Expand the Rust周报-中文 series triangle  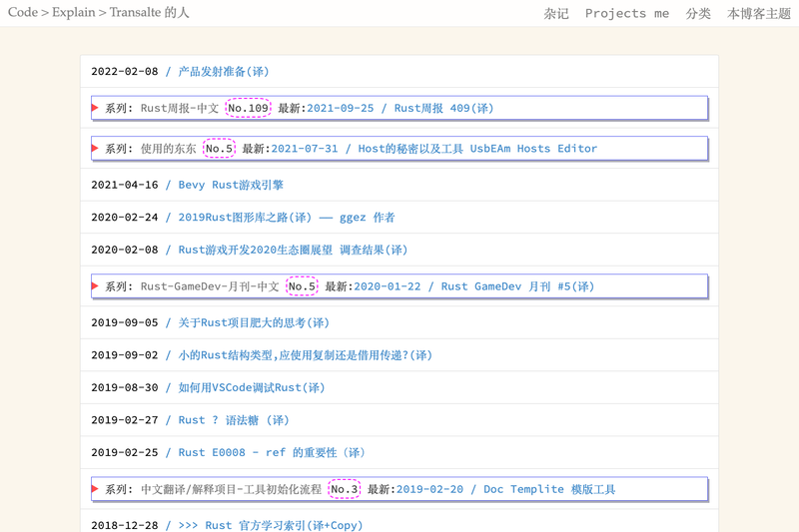pos(95,108)
